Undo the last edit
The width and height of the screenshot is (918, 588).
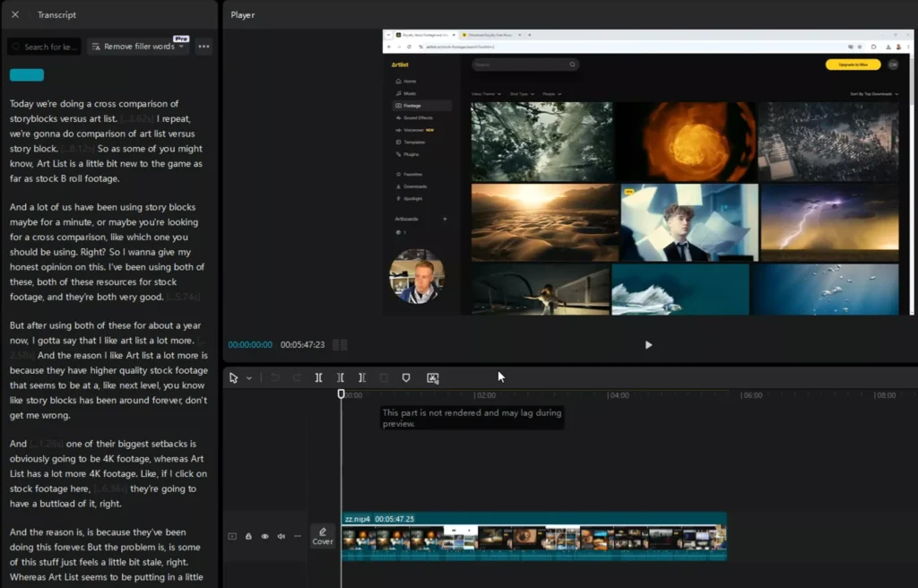click(273, 377)
